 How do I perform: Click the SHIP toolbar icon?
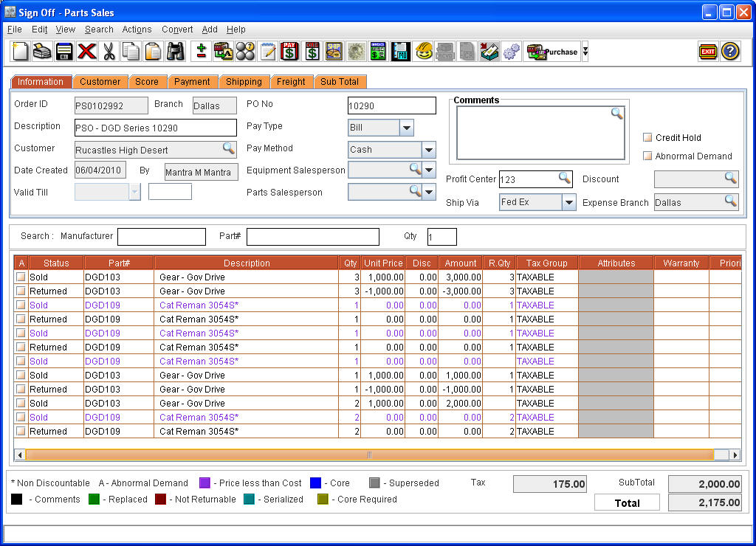(334, 52)
